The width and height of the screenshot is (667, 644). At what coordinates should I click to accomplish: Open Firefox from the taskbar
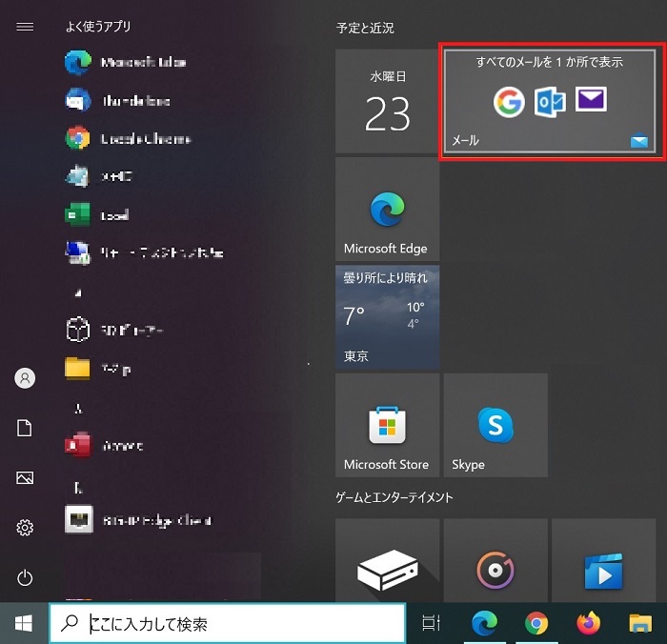(589, 624)
